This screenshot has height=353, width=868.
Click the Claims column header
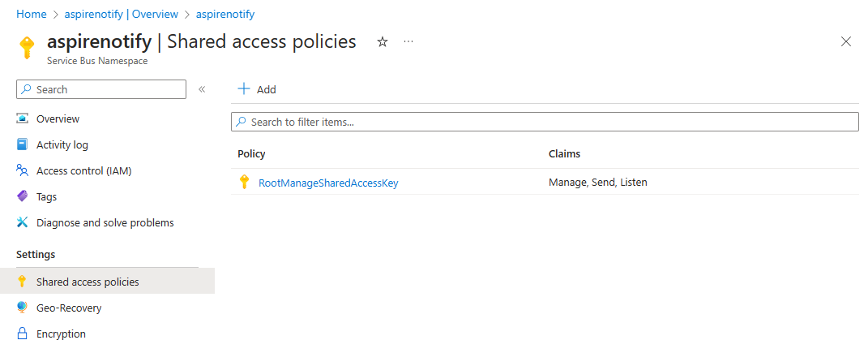(x=564, y=154)
